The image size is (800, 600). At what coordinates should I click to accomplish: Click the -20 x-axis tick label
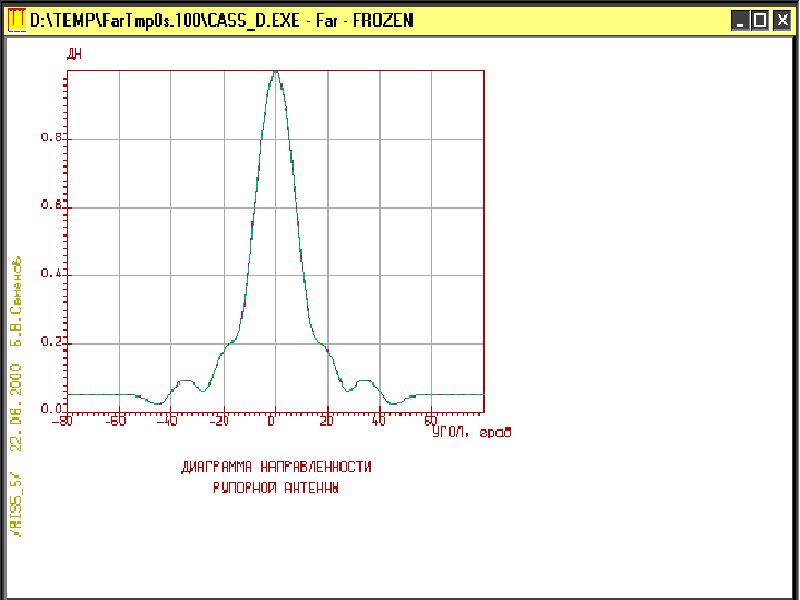(219, 421)
